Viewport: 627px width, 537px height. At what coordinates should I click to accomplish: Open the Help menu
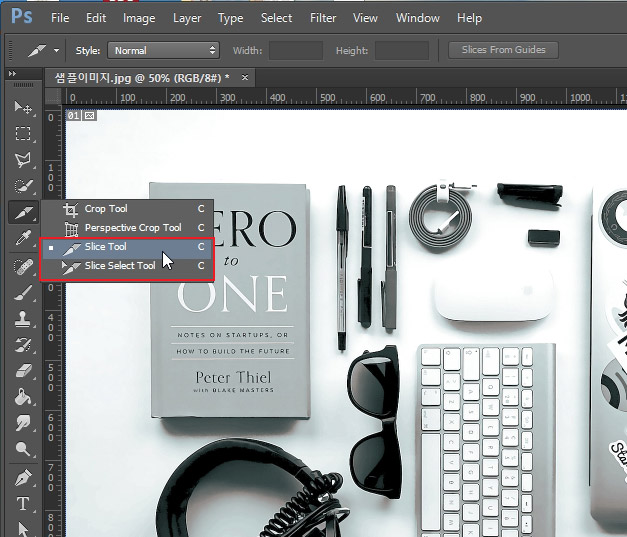coord(469,18)
